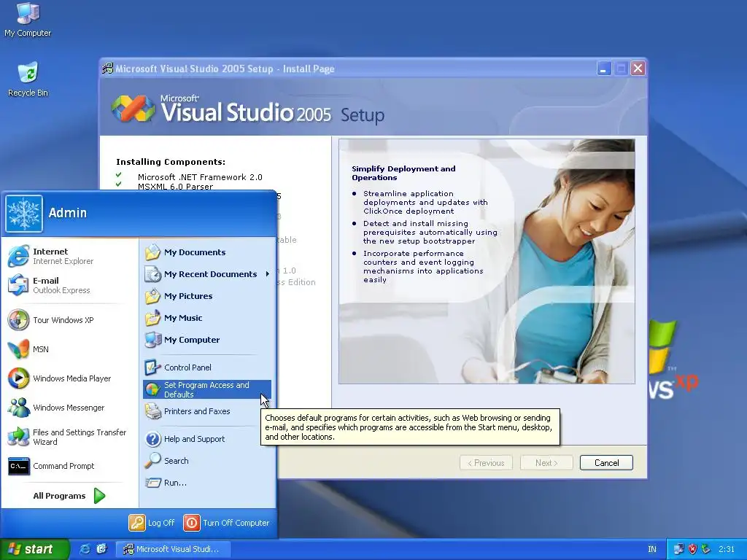Image resolution: width=747 pixels, height=560 pixels.
Task: Open Search from Start menu
Action: 206,461
